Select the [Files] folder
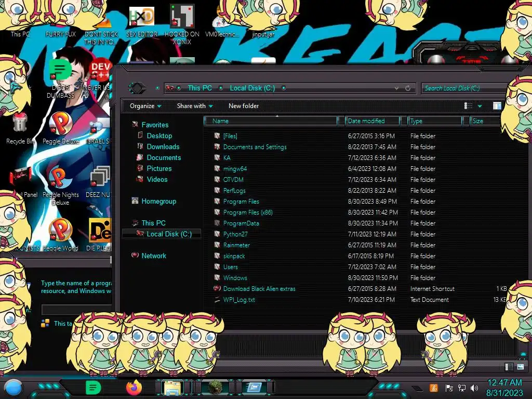The height and width of the screenshot is (399, 532). pyautogui.click(x=230, y=136)
